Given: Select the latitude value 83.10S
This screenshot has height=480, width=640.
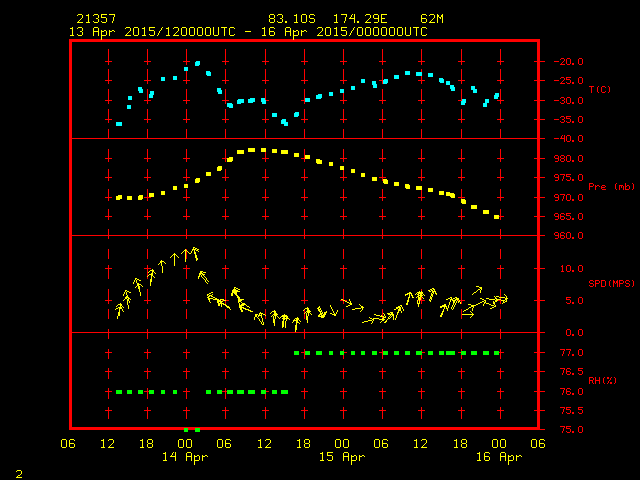Looking at the screenshot, I should pyautogui.click(x=292, y=19).
